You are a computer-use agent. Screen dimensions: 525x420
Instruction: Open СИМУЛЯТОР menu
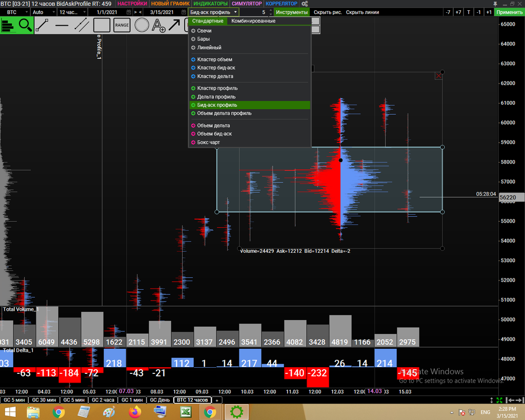247,4
